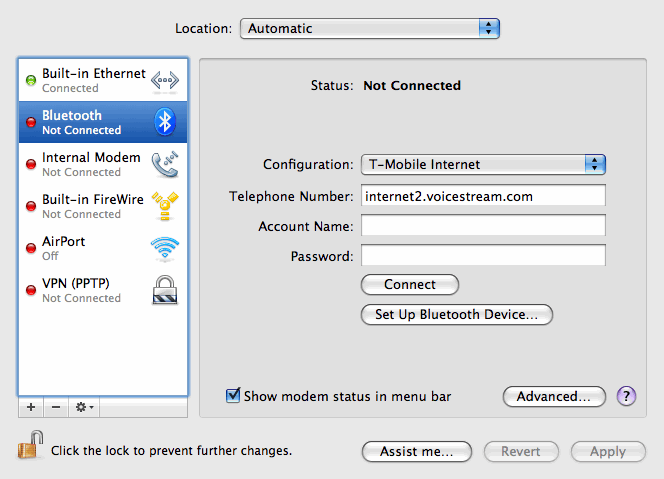
Task: Open the Advanced settings button
Action: tap(554, 396)
